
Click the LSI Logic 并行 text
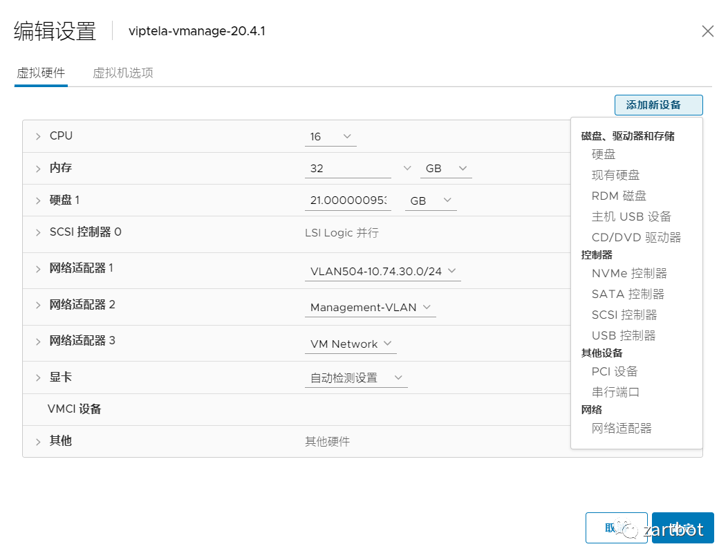(x=342, y=232)
